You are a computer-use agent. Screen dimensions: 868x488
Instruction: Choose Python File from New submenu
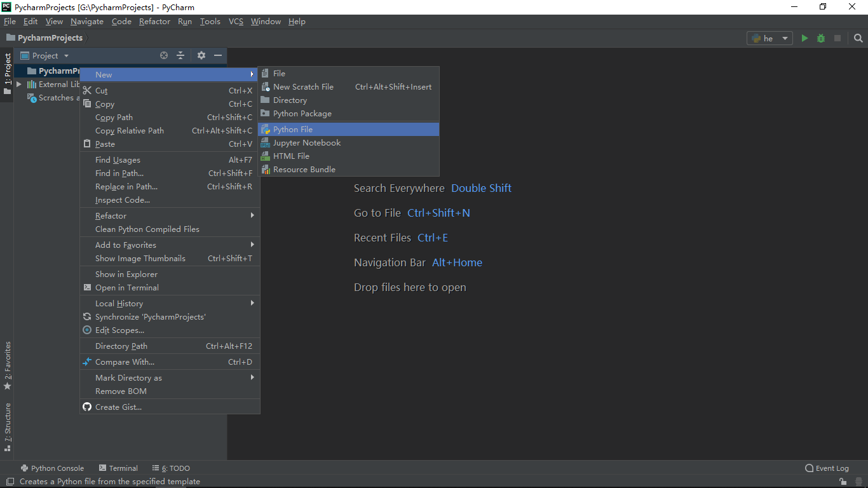(348, 129)
